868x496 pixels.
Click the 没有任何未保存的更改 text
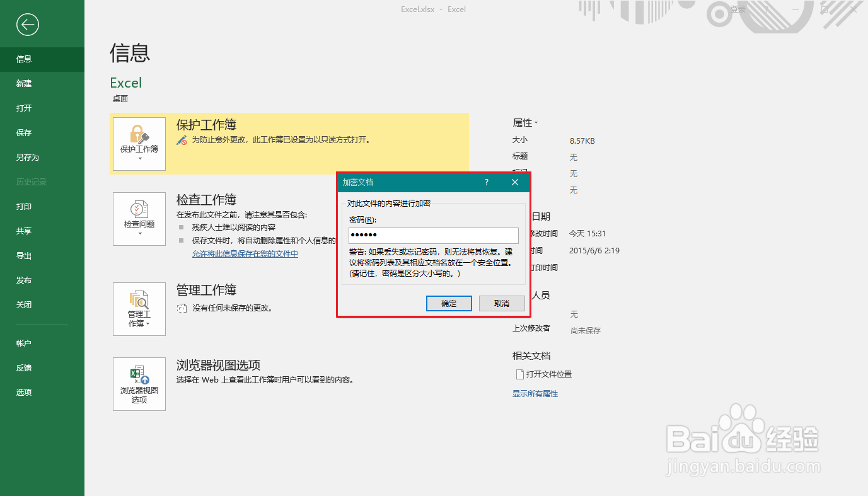[x=232, y=308]
